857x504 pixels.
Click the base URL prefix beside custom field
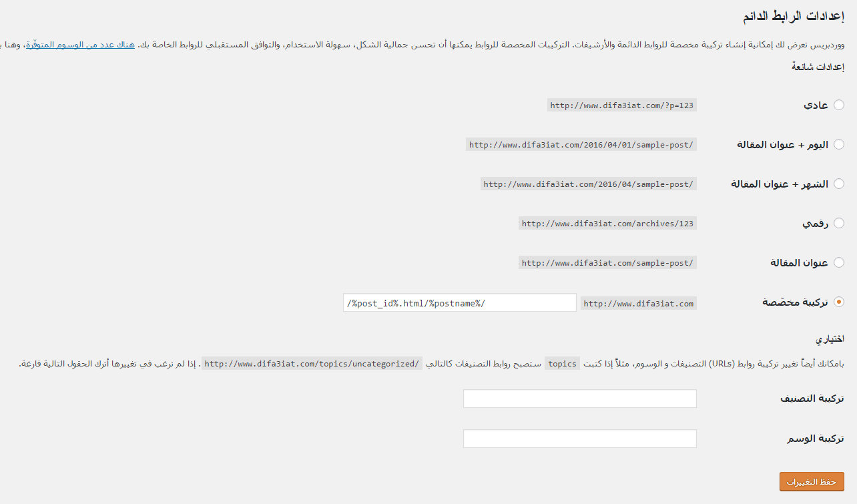coord(639,303)
